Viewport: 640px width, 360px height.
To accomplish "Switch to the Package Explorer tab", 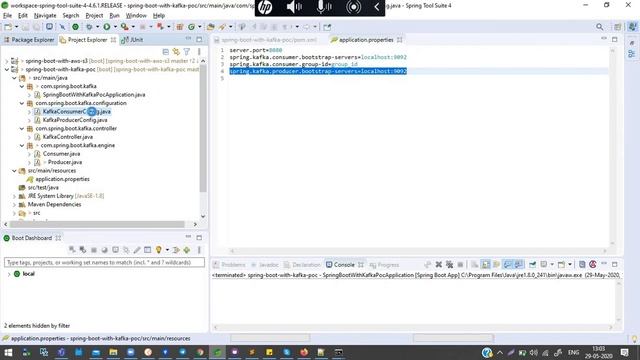I will click(29, 40).
